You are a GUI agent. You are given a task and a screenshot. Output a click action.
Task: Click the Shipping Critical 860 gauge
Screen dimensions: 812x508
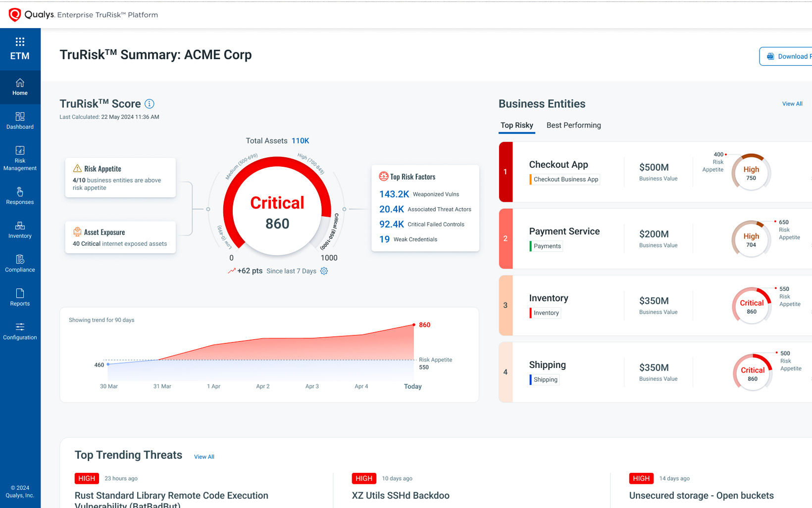tap(753, 373)
